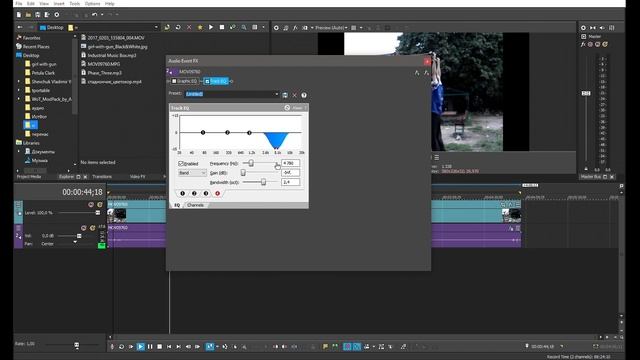Switch to the Channels tab
Screen dimensions: 640x360
pyautogui.click(x=195, y=205)
